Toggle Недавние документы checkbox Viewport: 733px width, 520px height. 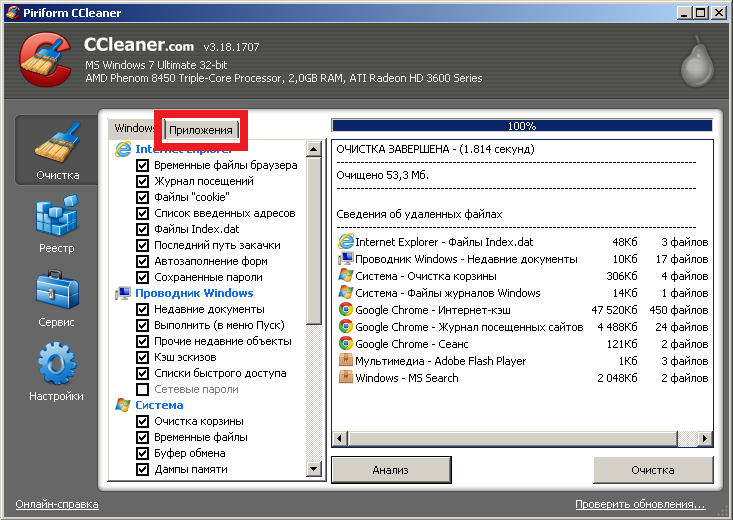pyautogui.click(x=143, y=310)
